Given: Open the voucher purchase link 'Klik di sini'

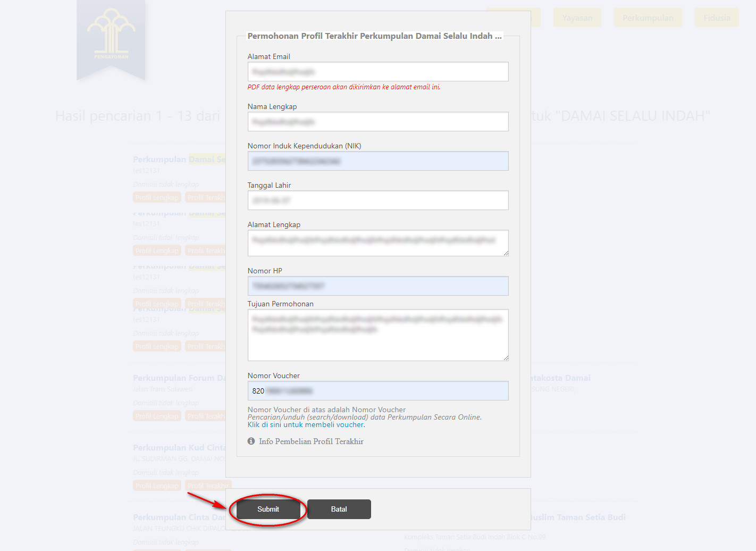Looking at the screenshot, I should [265, 425].
